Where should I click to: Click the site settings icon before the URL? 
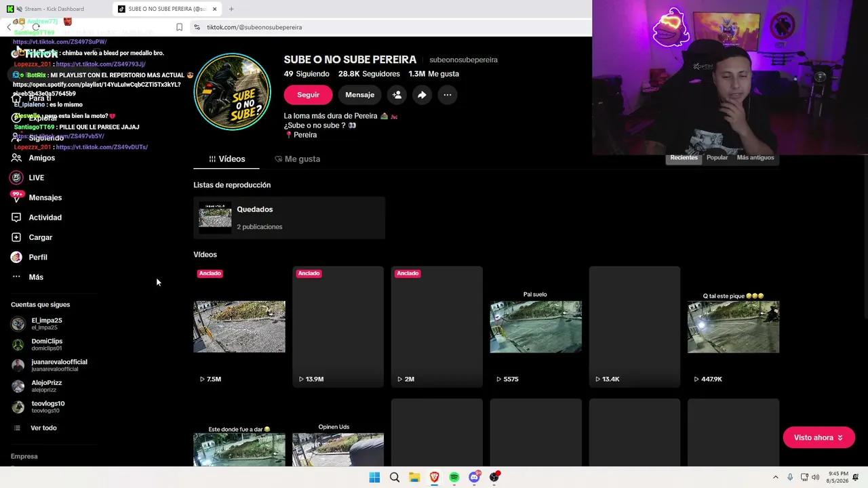pyautogui.click(x=197, y=27)
